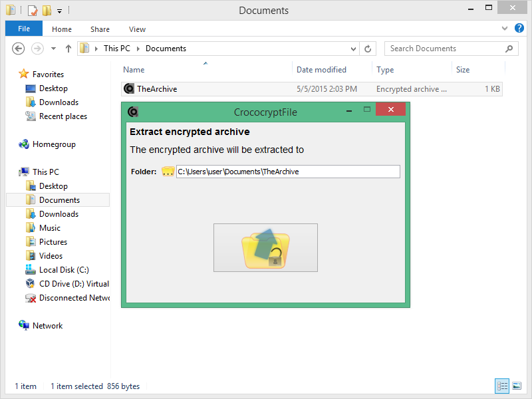Expand the ribbon with chevron
The width and height of the screenshot is (532, 399).
pos(505,29)
